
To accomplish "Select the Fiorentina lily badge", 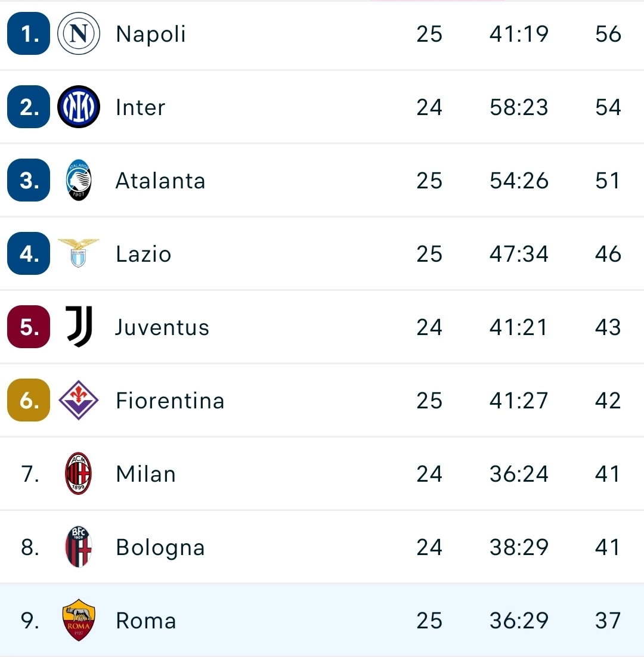I will click(78, 400).
